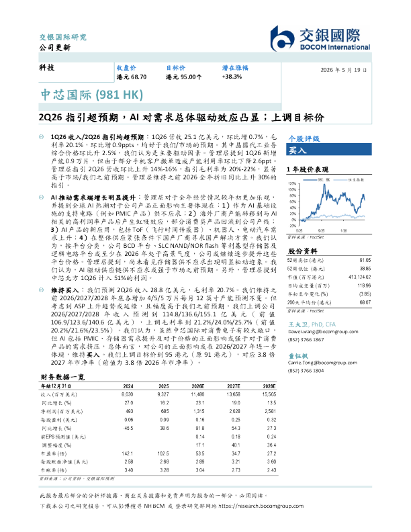The width and height of the screenshot is (411, 532).
Task: Click the market cap value 413,124.02
Action: pos(359,277)
